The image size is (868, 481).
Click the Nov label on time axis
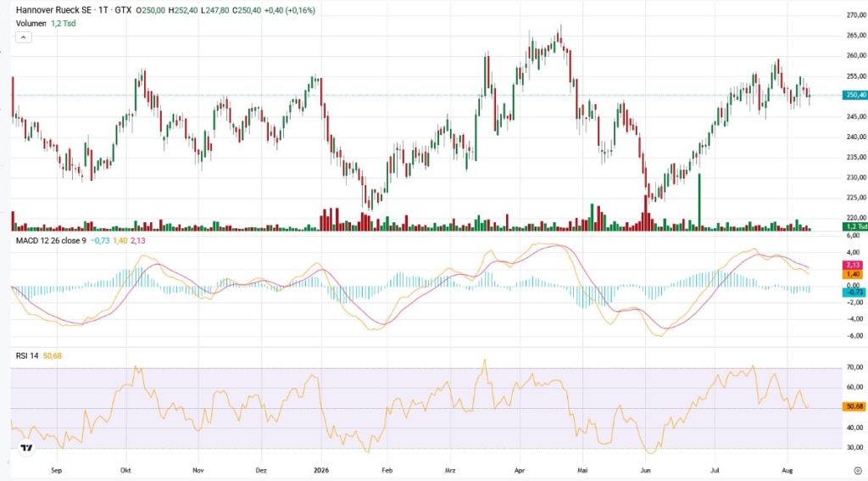coord(198,471)
